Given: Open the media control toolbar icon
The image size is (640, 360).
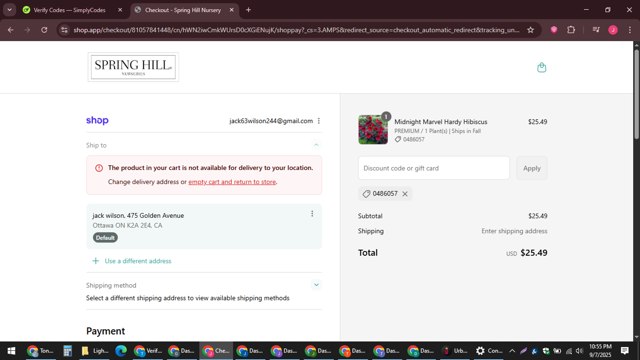Looking at the screenshot, I should click(x=596, y=30).
